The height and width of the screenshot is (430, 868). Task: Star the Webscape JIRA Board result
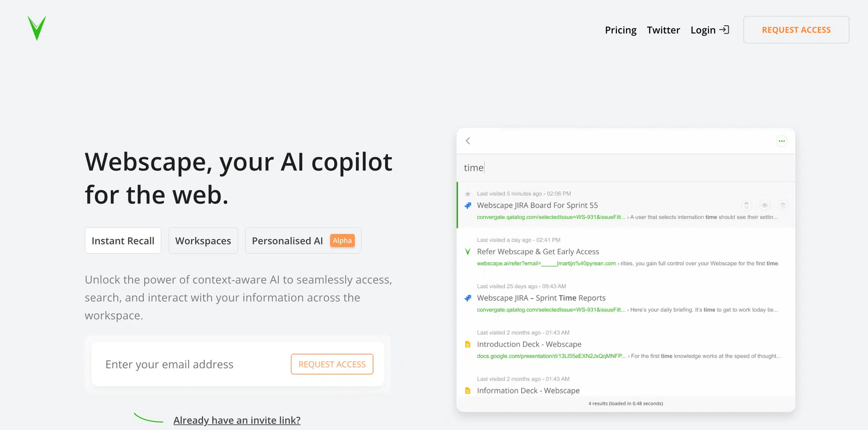click(x=468, y=194)
